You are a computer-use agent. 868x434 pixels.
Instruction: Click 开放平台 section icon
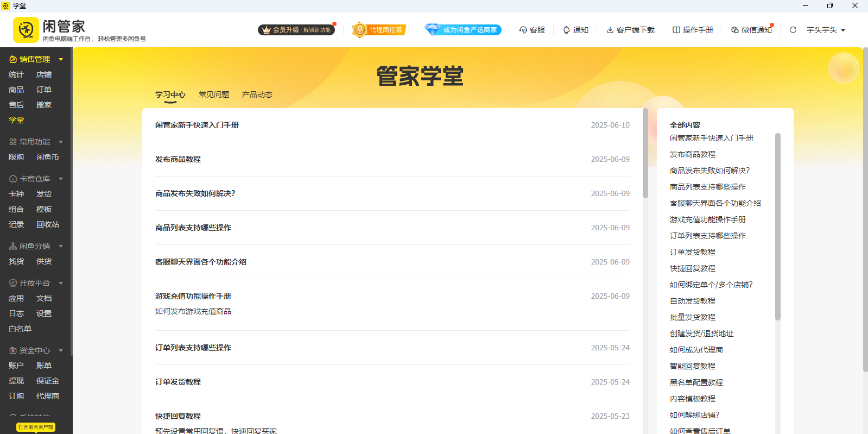coord(13,283)
